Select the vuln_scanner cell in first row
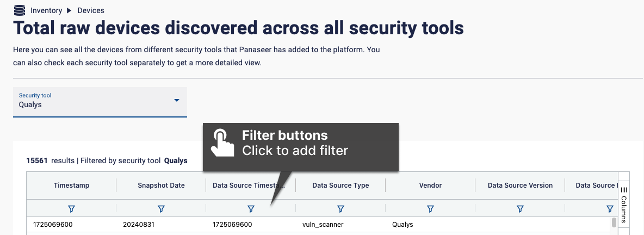The width and height of the screenshot is (644, 235). click(320, 225)
